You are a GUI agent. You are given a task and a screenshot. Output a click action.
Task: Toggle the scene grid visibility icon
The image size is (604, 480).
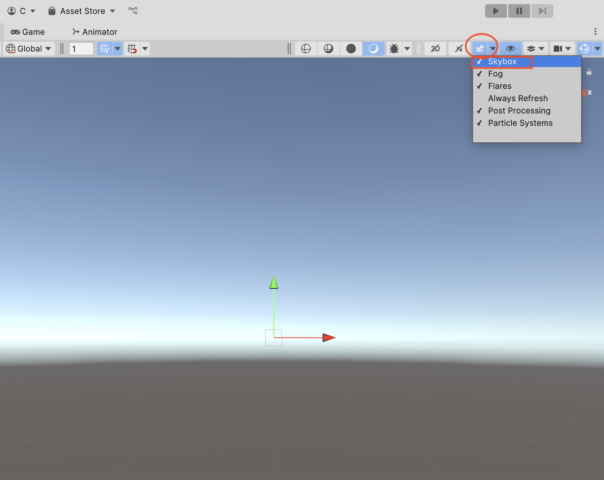(x=104, y=49)
